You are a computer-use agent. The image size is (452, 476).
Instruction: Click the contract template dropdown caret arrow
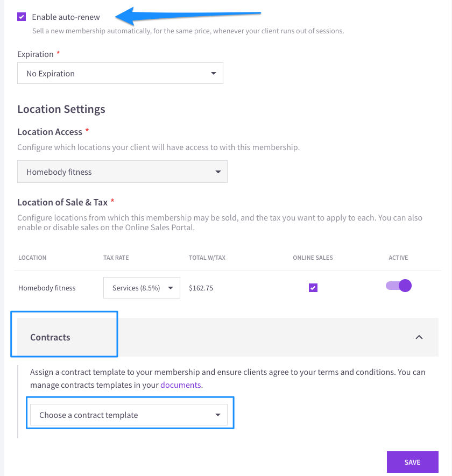(x=218, y=415)
